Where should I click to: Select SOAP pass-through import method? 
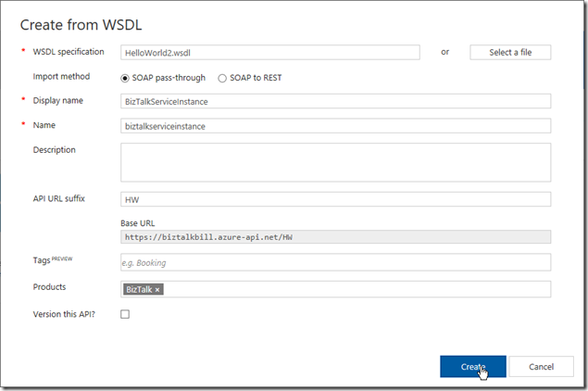click(125, 78)
